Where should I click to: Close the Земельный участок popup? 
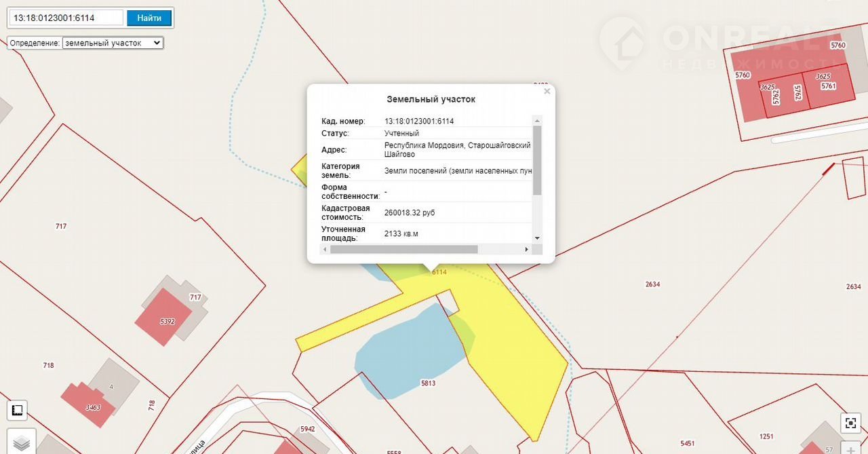(x=547, y=92)
